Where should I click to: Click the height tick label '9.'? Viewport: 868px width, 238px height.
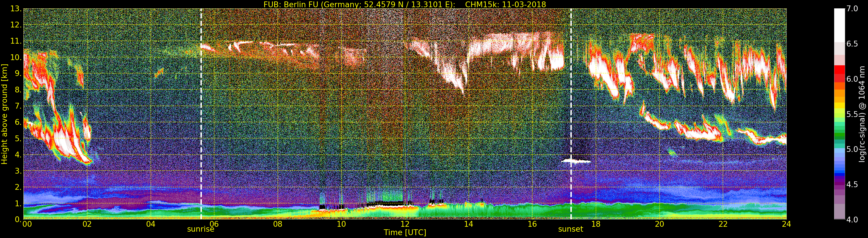coord(18,73)
